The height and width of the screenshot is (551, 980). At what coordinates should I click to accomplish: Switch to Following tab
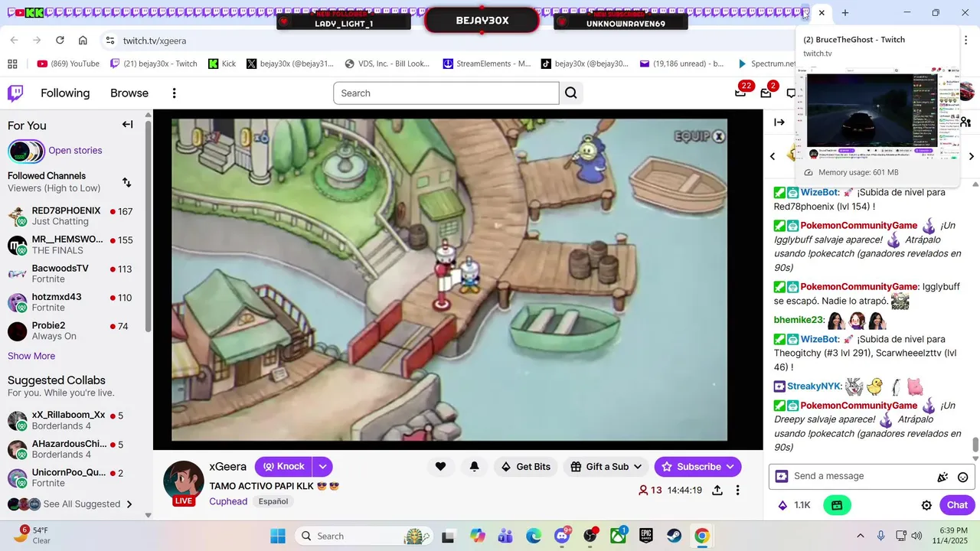[65, 93]
